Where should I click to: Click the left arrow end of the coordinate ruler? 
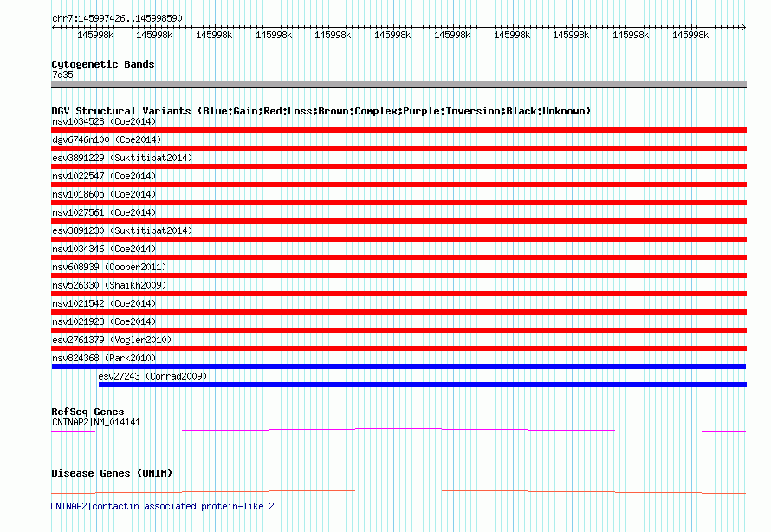click(54, 28)
